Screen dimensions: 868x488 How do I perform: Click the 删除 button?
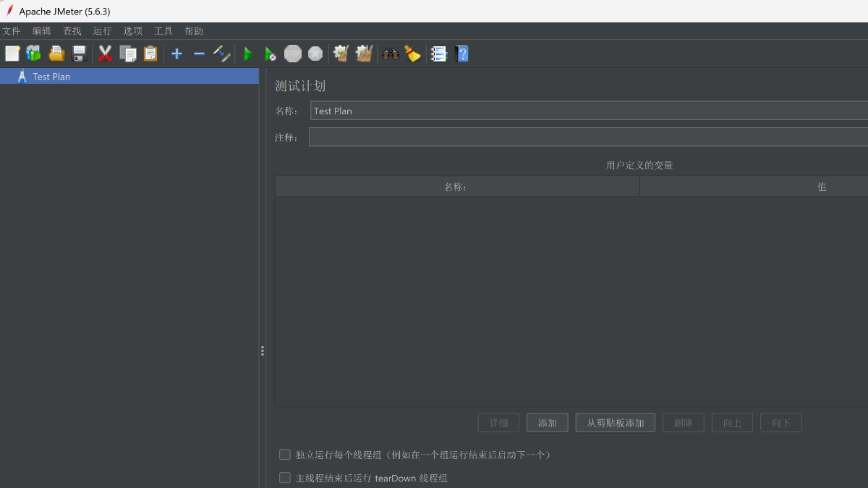pos(684,423)
